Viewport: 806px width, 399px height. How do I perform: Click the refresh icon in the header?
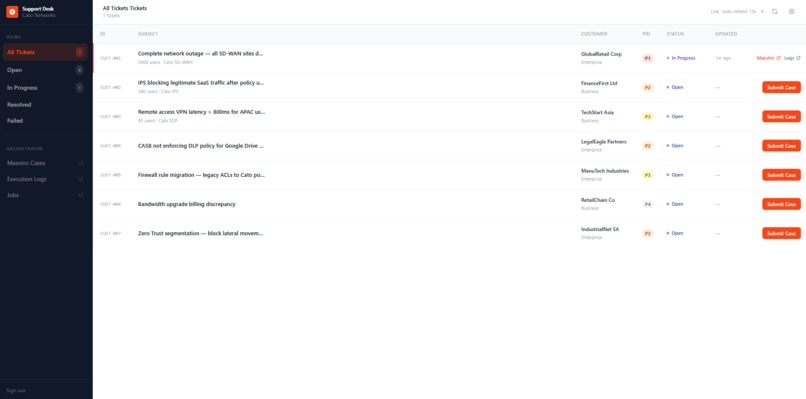tap(775, 11)
